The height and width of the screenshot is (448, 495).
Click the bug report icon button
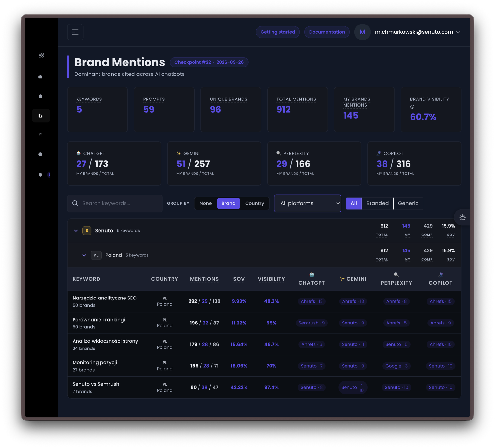pyautogui.click(x=462, y=217)
